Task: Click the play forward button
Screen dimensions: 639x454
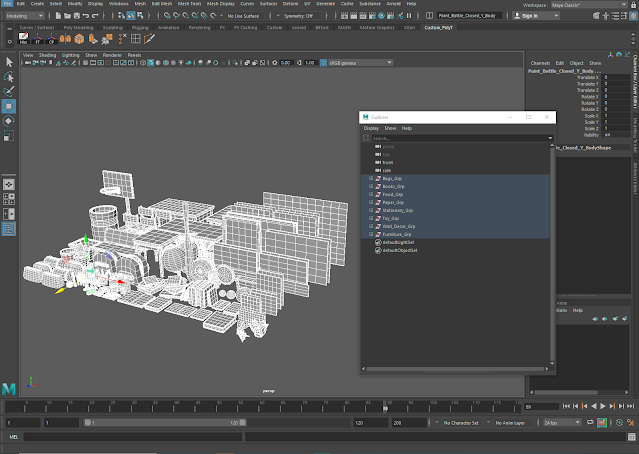Action: [603, 407]
